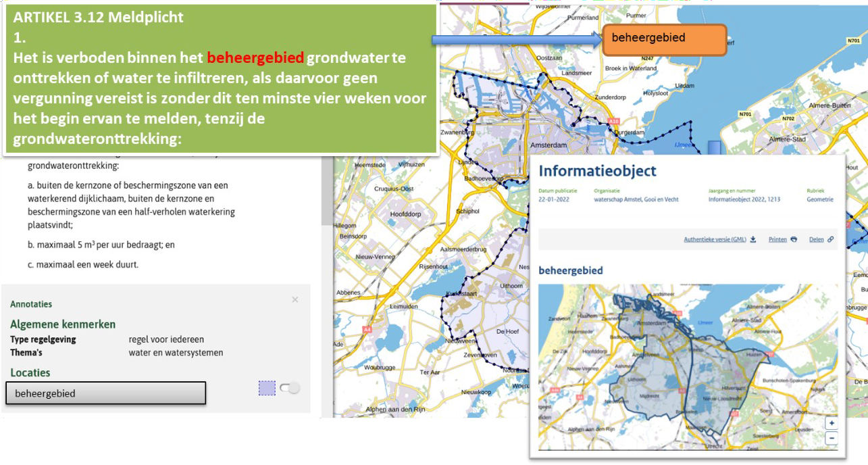Viewport: 868px width, 465px height.
Task: Select the beheergebied location box under Locaties
Action: [x=106, y=393]
